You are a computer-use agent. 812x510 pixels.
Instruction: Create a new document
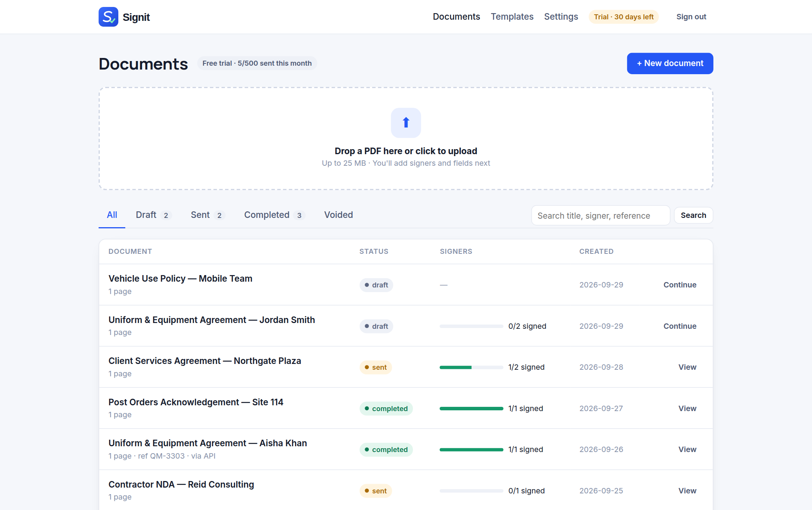click(670, 63)
